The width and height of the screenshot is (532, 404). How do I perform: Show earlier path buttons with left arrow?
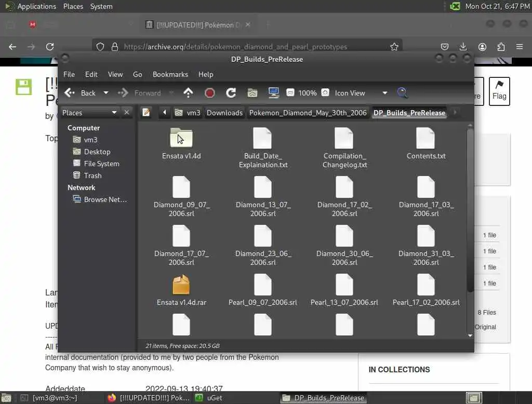click(165, 112)
